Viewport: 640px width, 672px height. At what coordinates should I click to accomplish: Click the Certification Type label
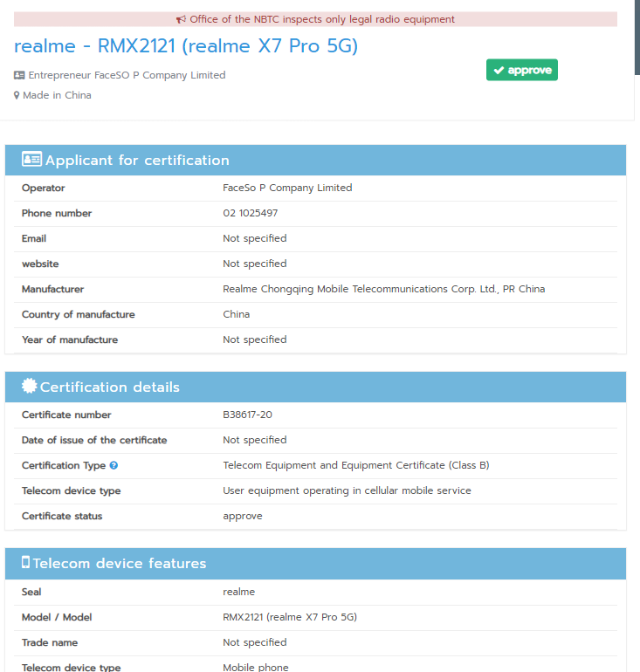[x=64, y=465]
